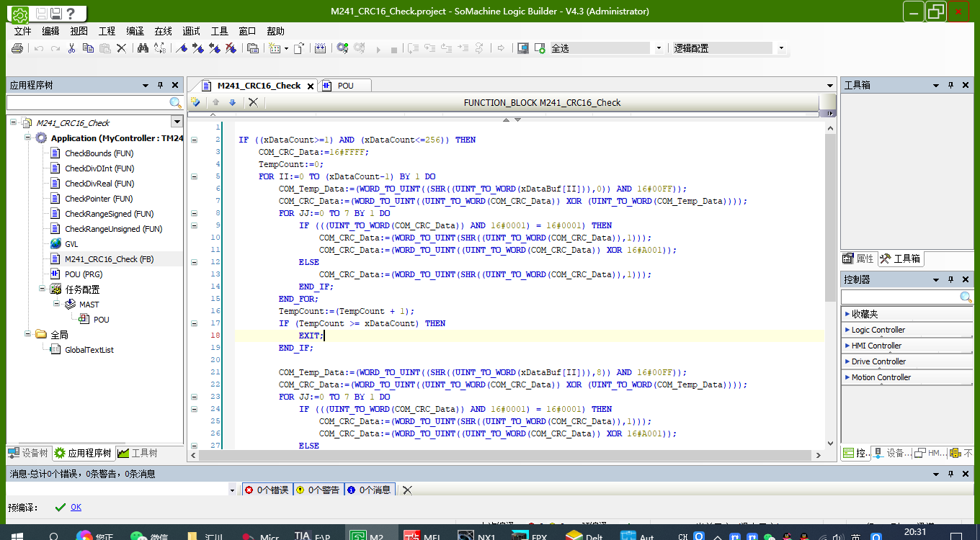Open Find with the binoculars icon
The height and width of the screenshot is (540, 980).
tap(143, 48)
